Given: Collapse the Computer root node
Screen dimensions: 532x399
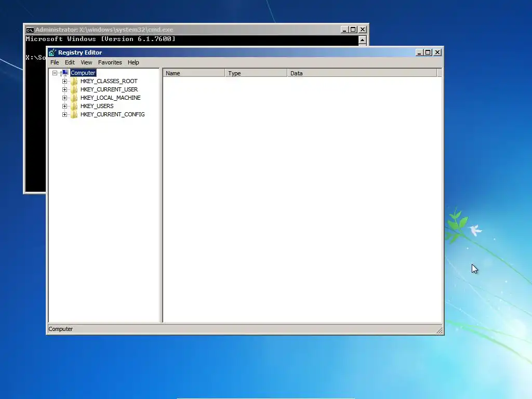Looking at the screenshot, I should [x=55, y=73].
